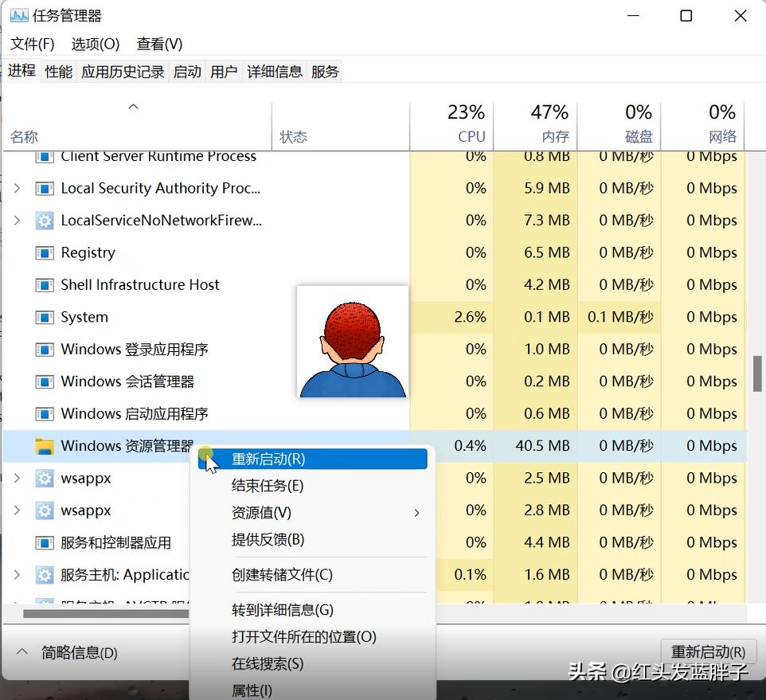Click the 重新启动(R) button
The height and width of the screenshot is (700, 766).
coord(707,651)
